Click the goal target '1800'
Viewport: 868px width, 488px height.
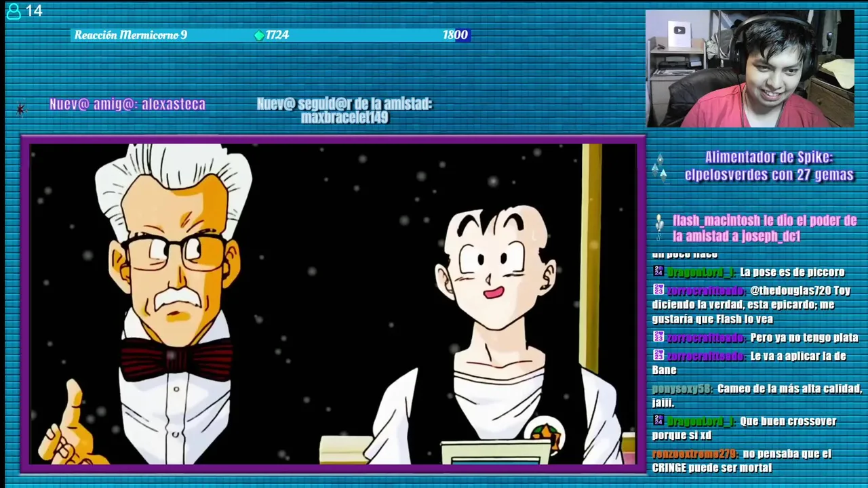[455, 35]
